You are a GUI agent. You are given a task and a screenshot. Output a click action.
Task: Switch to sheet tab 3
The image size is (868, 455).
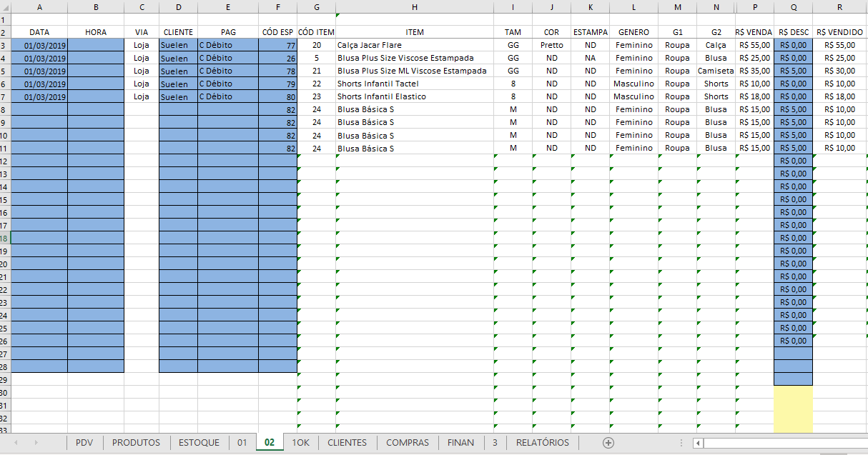495,443
